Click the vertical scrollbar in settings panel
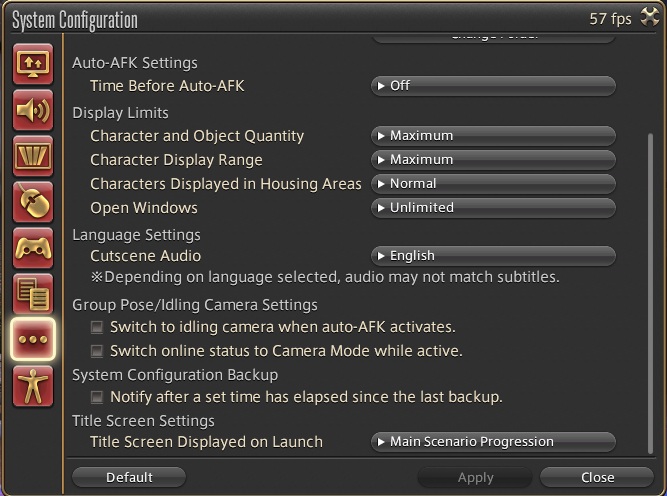 point(650,294)
